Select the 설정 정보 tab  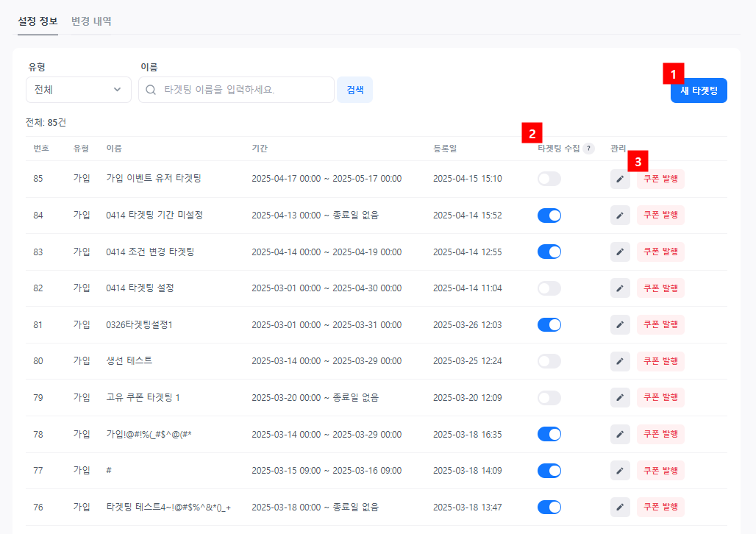coord(38,21)
